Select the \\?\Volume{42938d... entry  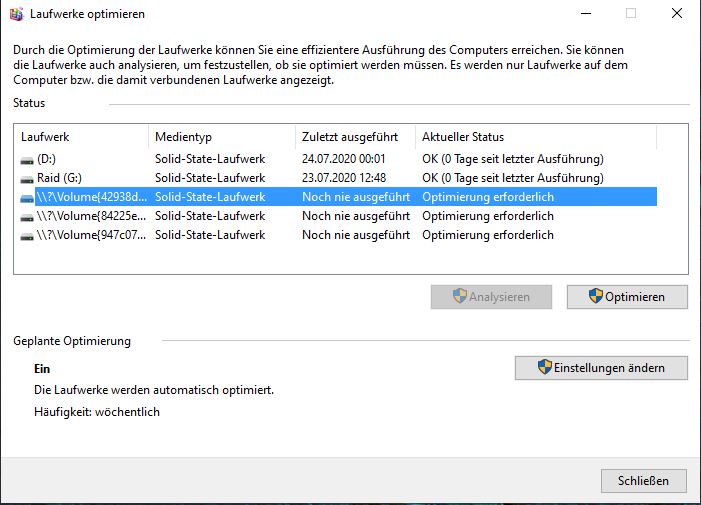point(338,197)
